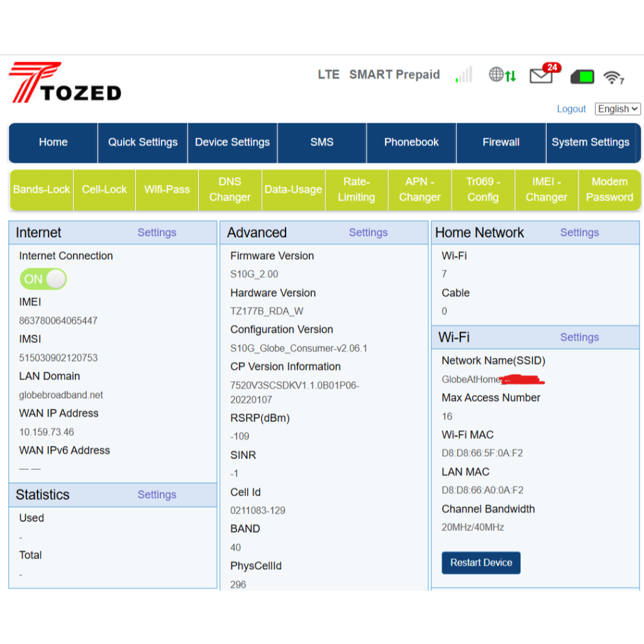Open Settings link in Internet panel

(157, 233)
